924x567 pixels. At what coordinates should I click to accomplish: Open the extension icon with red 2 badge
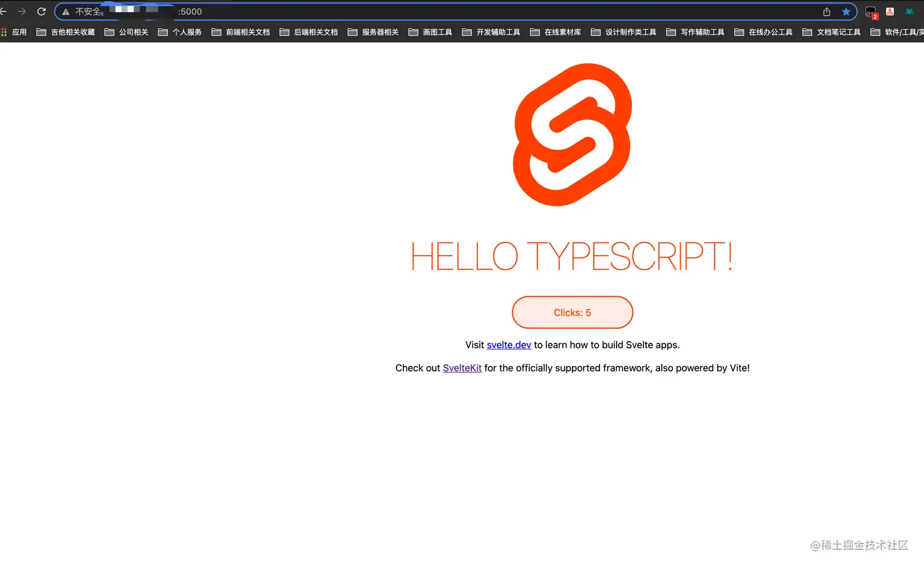tap(871, 12)
